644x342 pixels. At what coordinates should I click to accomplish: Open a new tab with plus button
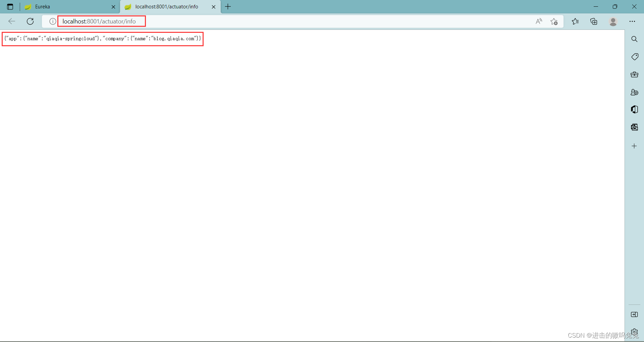228,7
